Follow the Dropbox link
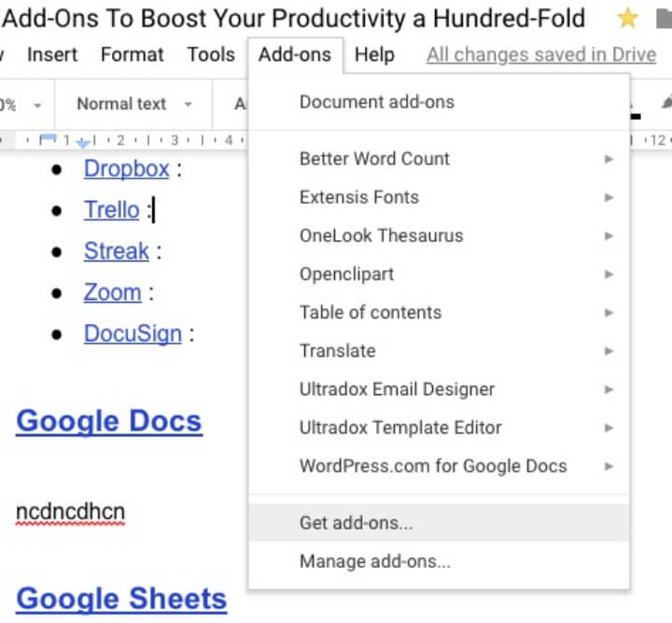The width and height of the screenshot is (672, 623). (x=126, y=169)
